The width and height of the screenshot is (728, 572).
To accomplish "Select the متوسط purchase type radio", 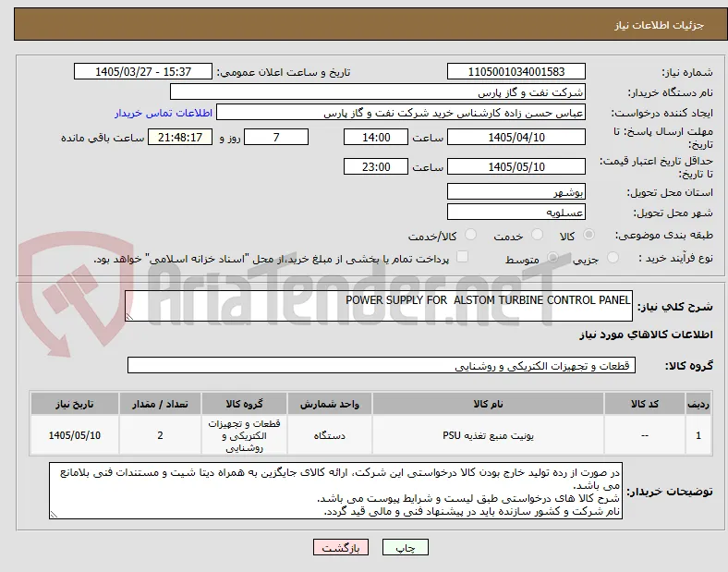I will coord(552,257).
